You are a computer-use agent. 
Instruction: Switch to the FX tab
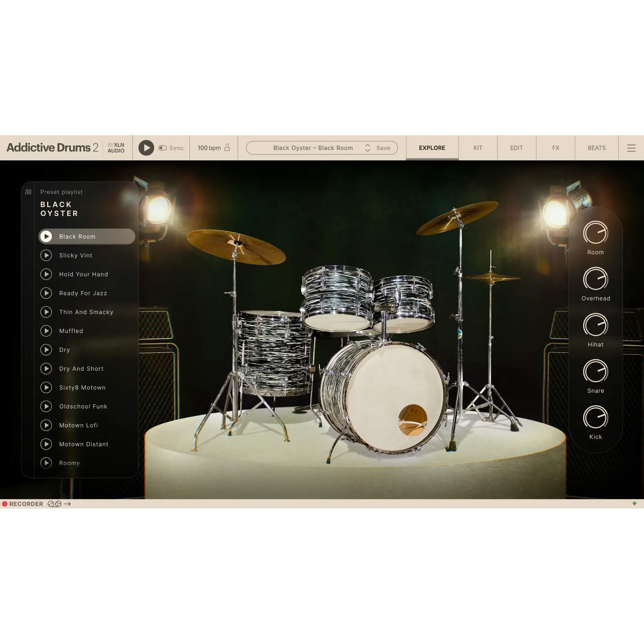tap(556, 148)
